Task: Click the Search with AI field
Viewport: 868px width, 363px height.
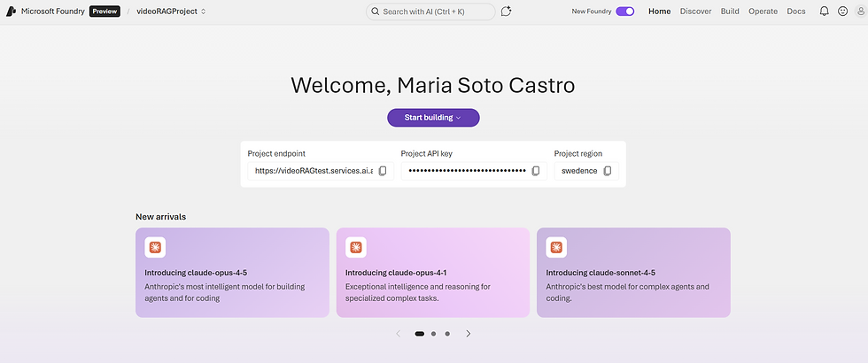Action: tap(430, 12)
